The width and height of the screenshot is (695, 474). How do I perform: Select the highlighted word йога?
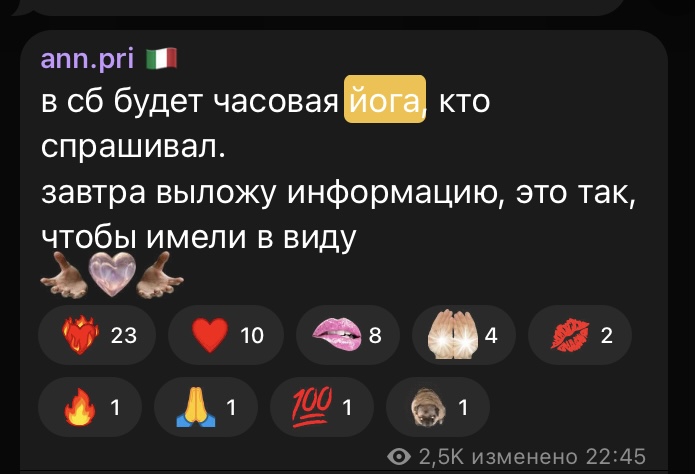point(385,99)
